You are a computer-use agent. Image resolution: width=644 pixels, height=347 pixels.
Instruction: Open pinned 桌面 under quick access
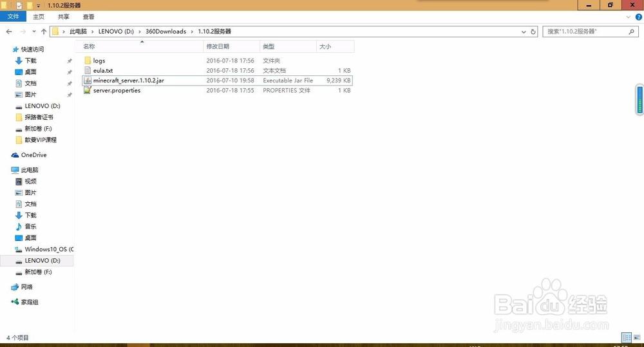click(30, 72)
